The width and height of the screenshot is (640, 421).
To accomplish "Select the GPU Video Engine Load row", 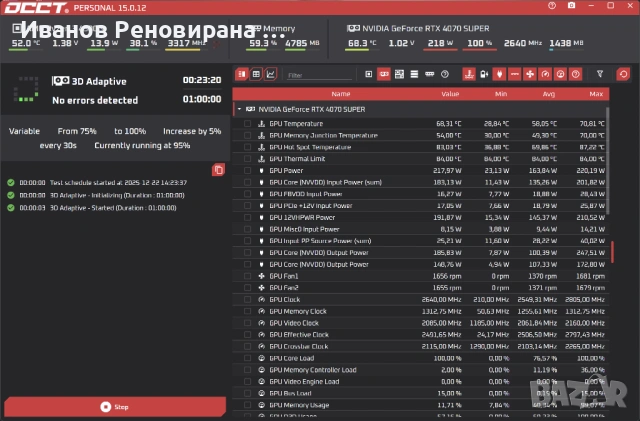I will pos(421,382).
